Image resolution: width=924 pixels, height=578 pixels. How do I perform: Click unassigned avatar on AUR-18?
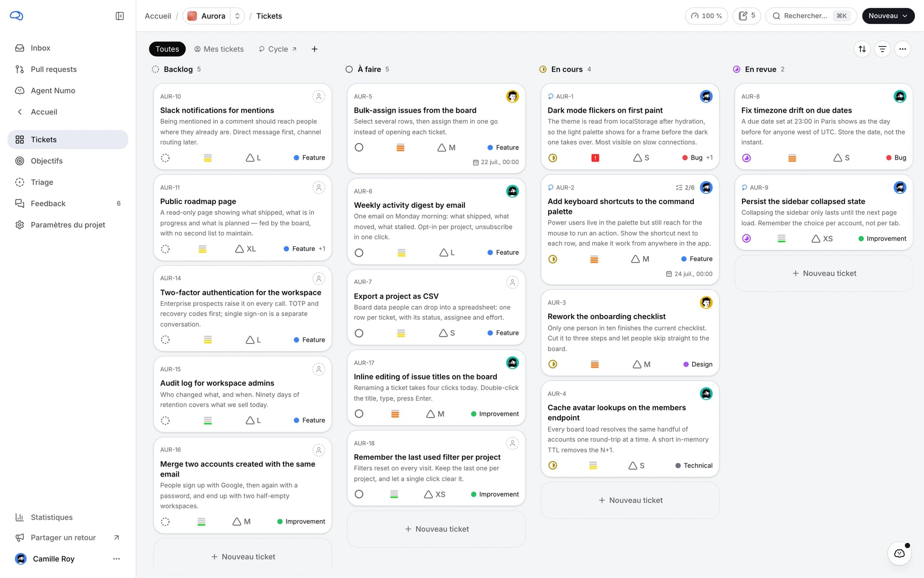pos(512,443)
